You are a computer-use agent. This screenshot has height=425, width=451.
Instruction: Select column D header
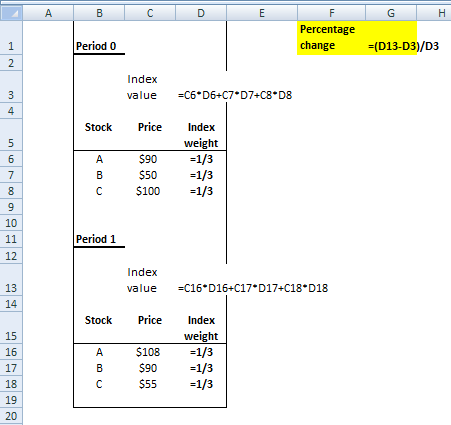coord(201,13)
